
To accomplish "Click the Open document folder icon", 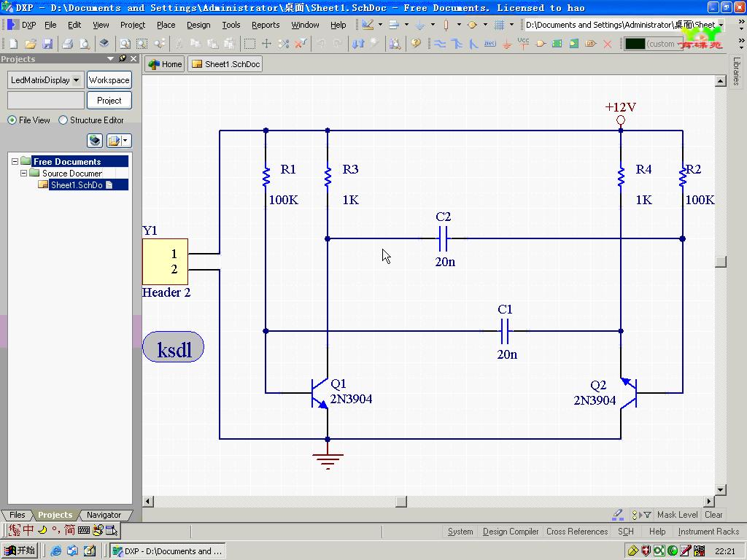I will (x=30, y=44).
